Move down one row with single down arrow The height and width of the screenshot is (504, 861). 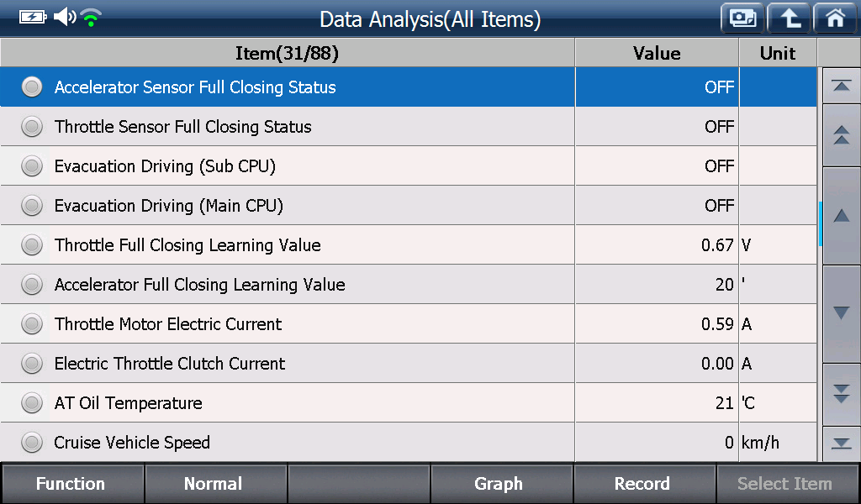(x=841, y=313)
